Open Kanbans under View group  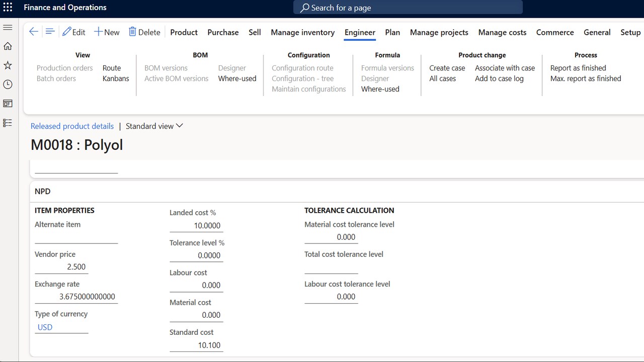pyautogui.click(x=116, y=78)
